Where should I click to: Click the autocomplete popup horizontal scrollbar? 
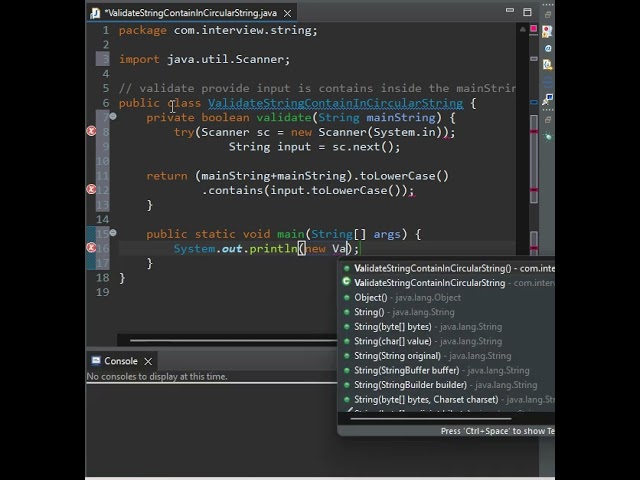click(431, 418)
